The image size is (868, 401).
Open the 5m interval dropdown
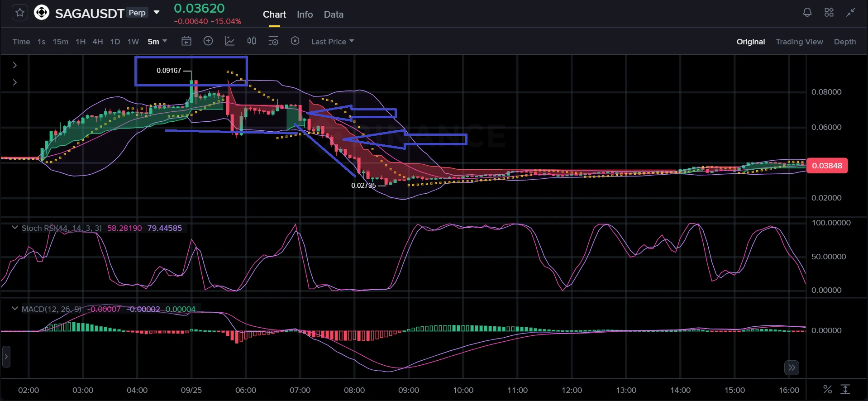157,42
